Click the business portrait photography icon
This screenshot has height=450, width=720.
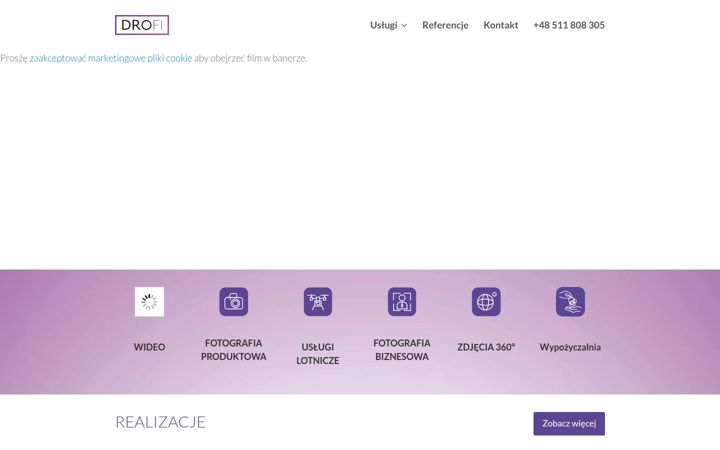[402, 302]
